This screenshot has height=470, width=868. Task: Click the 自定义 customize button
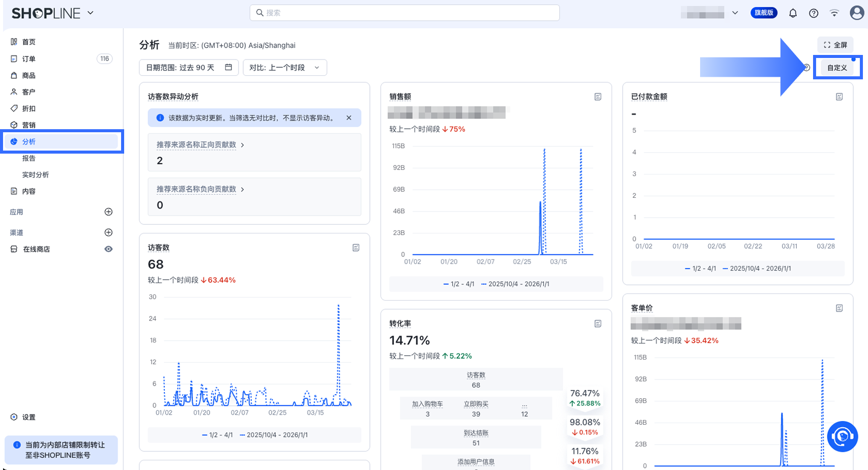(837, 68)
